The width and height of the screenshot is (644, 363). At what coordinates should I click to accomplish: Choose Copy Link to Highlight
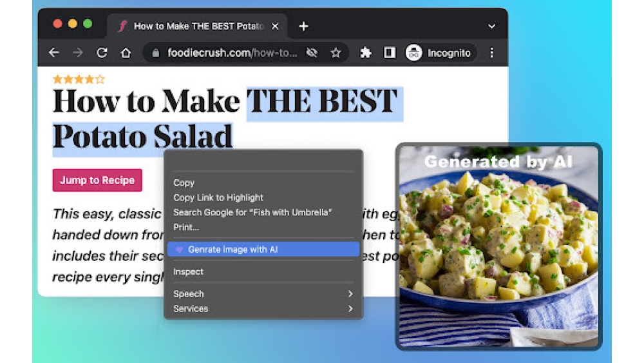coord(263,198)
